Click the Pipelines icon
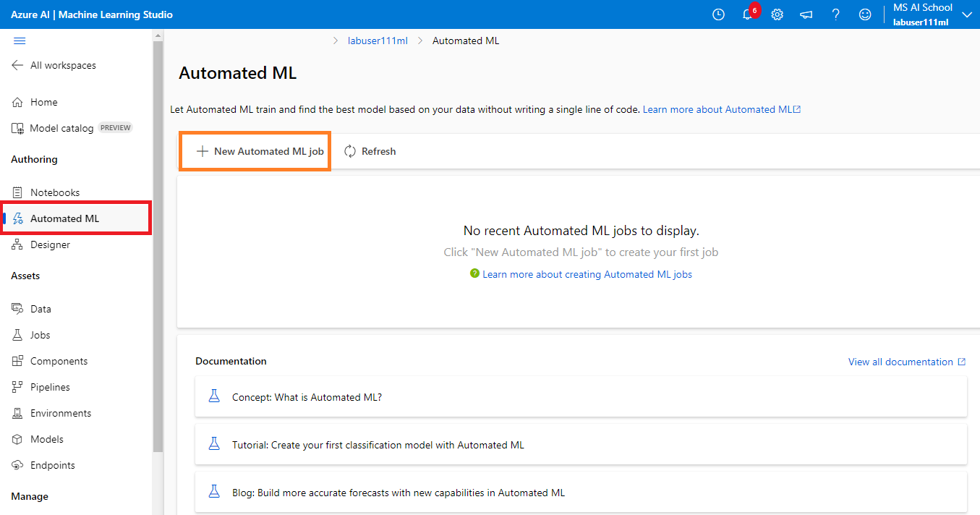The image size is (980, 515). coord(17,387)
